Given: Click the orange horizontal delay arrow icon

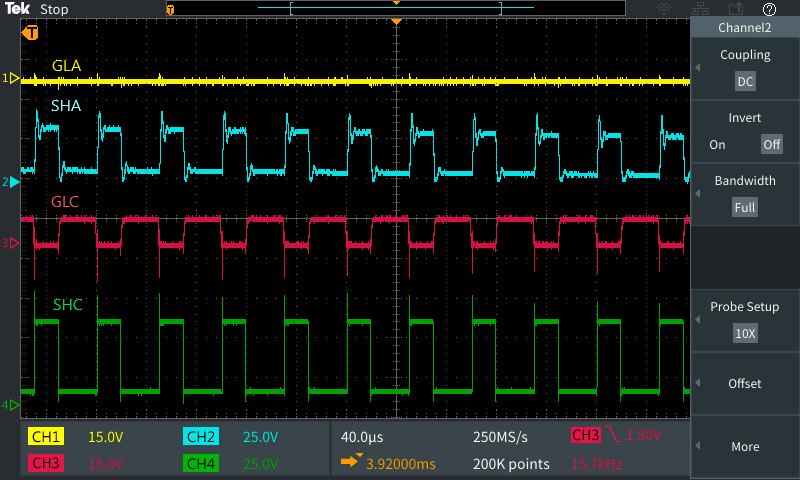Looking at the screenshot, I should [x=351, y=461].
